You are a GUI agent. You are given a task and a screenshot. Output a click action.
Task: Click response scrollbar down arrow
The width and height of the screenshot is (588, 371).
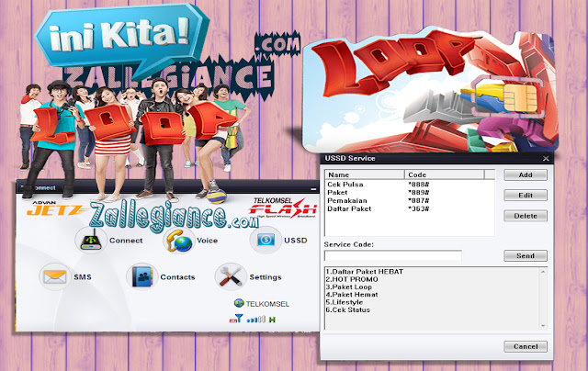click(x=543, y=326)
